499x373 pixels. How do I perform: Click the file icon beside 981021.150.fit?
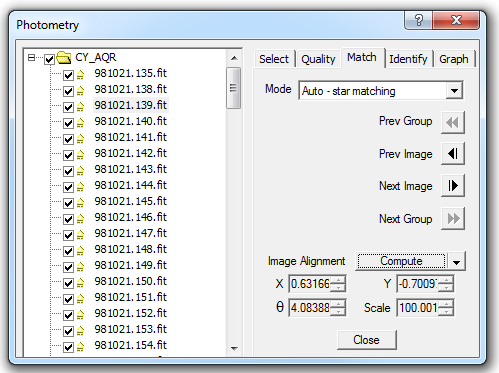[x=80, y=283]
